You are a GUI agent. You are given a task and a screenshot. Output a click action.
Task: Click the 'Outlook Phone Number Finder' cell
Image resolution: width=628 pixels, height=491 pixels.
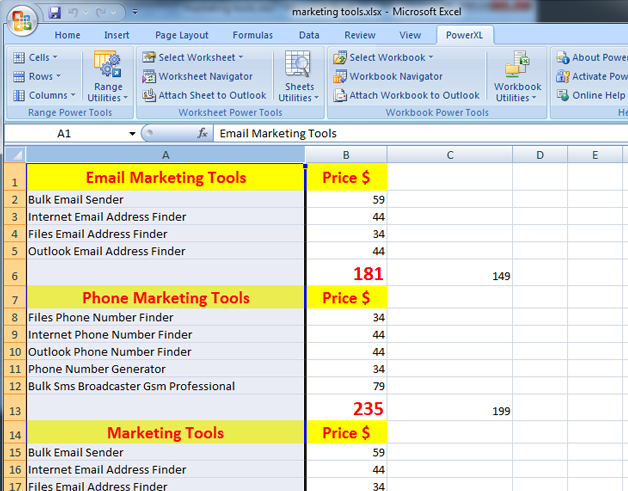click(165, 351)
